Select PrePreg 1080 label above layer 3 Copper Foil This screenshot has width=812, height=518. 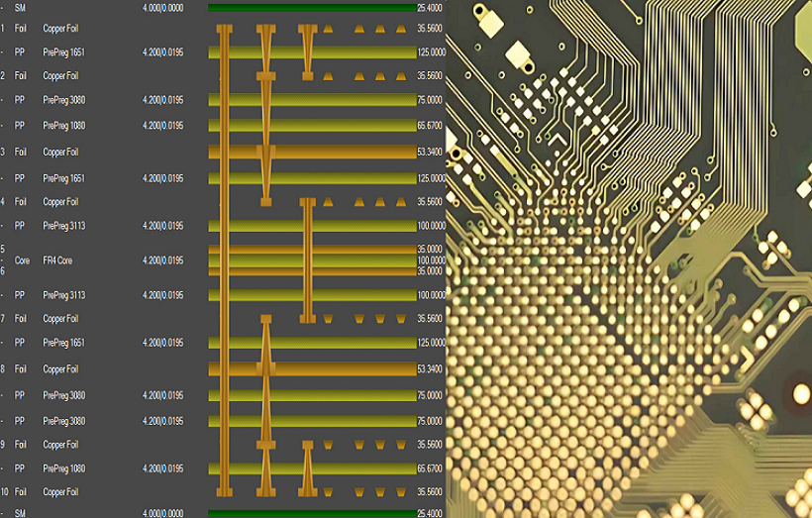pyautogui.click(x=63, y=126)
